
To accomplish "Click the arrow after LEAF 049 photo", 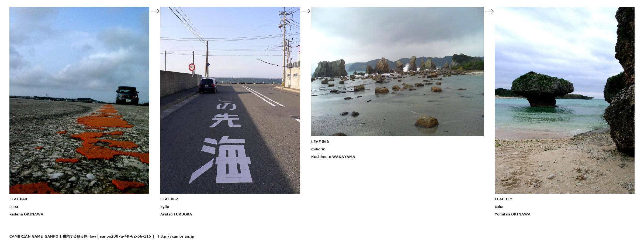I will 155,11.
